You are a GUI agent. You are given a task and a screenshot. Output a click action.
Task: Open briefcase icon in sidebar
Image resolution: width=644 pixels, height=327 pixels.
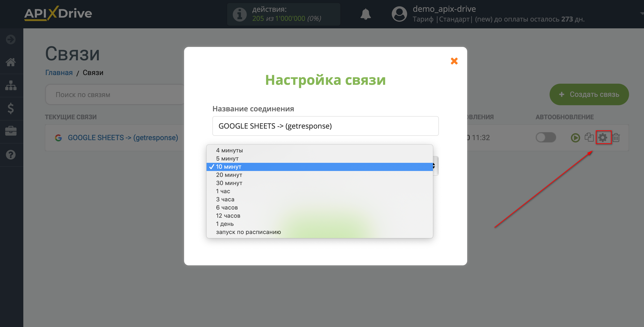coord(11,131)
